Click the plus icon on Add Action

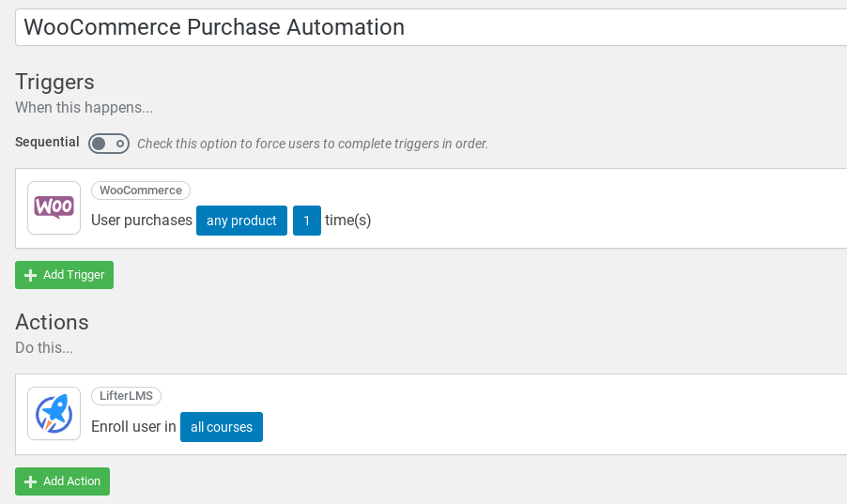point(31,481)
